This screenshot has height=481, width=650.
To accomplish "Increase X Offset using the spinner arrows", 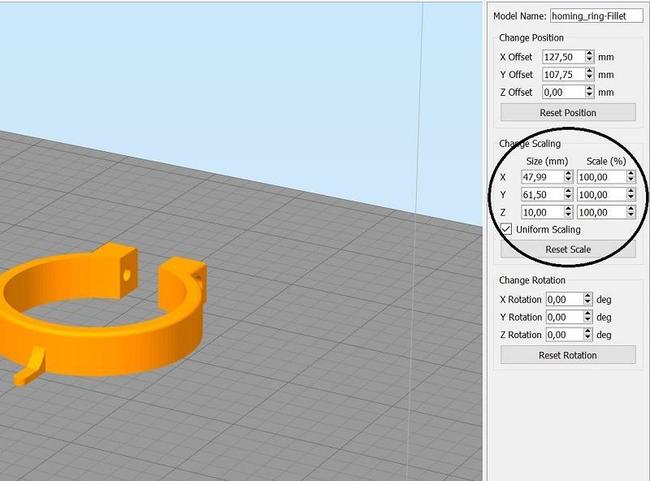I will [590, 54].
